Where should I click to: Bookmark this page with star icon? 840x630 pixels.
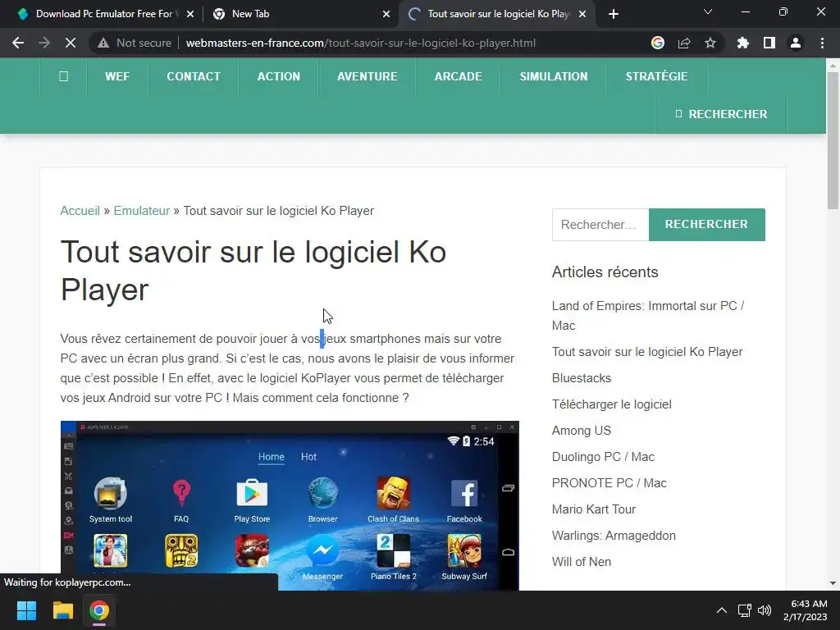coord(710,43)
